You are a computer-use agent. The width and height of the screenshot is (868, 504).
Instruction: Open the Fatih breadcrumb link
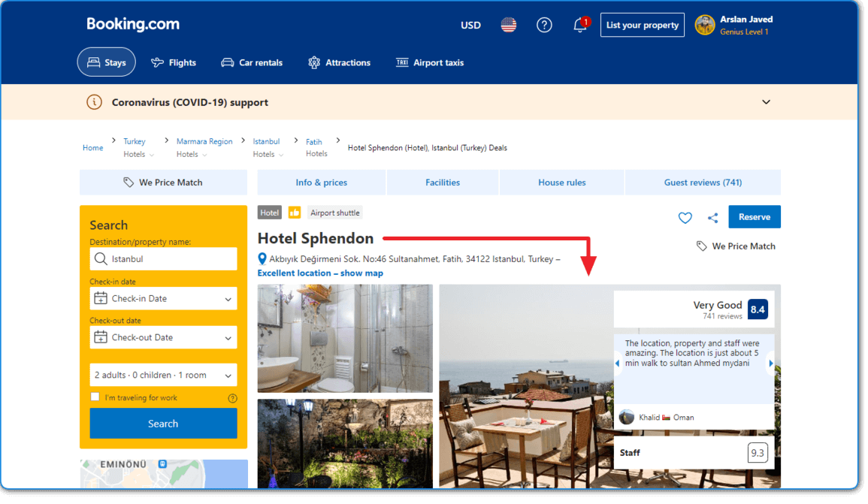point(314,142)
